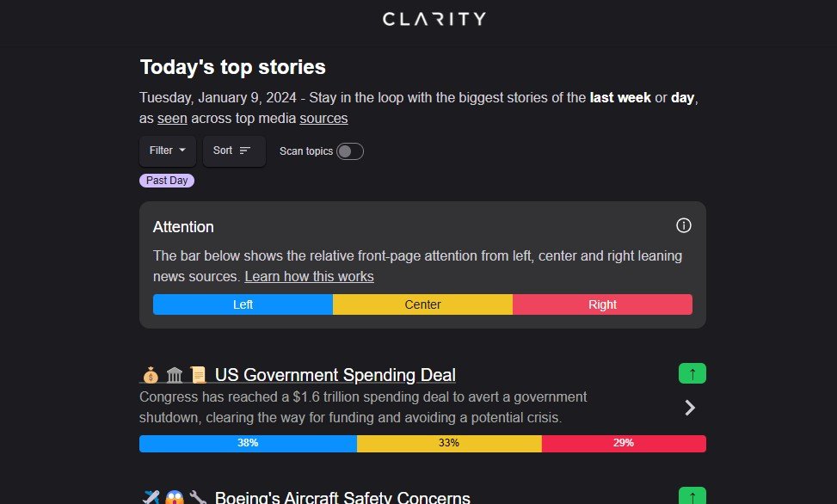Open Boeing's Aircraft Safety Concerns headline
Image resolution: width=837 pixels, height=504 pixels.
[342, 498]
